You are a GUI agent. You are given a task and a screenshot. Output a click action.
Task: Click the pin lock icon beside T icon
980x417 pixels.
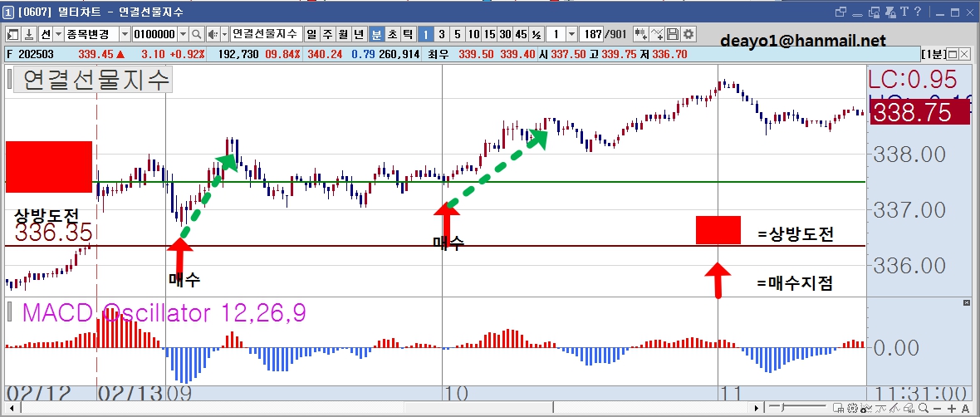pyautogui.click(x=890, y=12)
